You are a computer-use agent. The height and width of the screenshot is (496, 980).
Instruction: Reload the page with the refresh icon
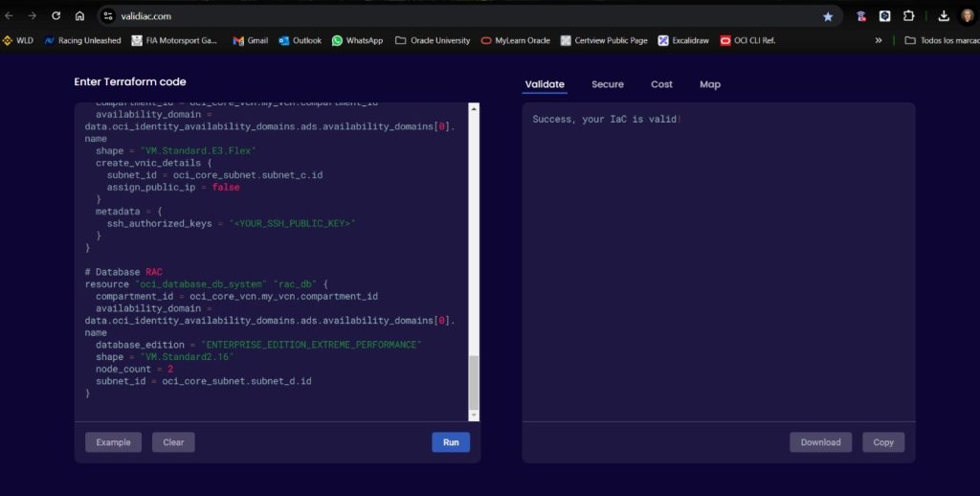[x=56, y=15]
